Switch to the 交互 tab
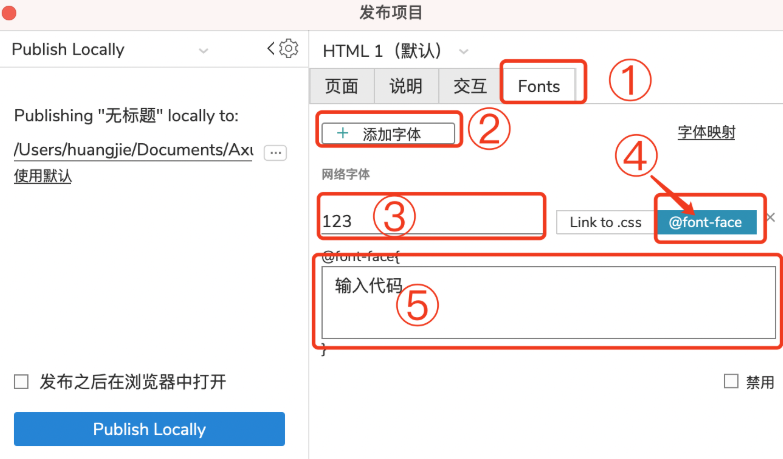The height and width of the screenshot is (459, 783). pyautogui.click(x=470, y=86)
